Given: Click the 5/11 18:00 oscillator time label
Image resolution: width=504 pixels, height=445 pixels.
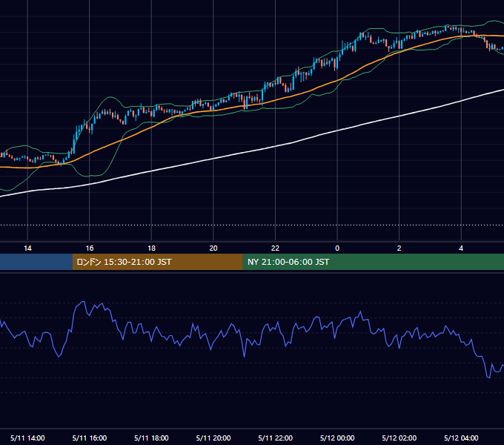Looking at the screenshot, I should [x=151, y=438].
